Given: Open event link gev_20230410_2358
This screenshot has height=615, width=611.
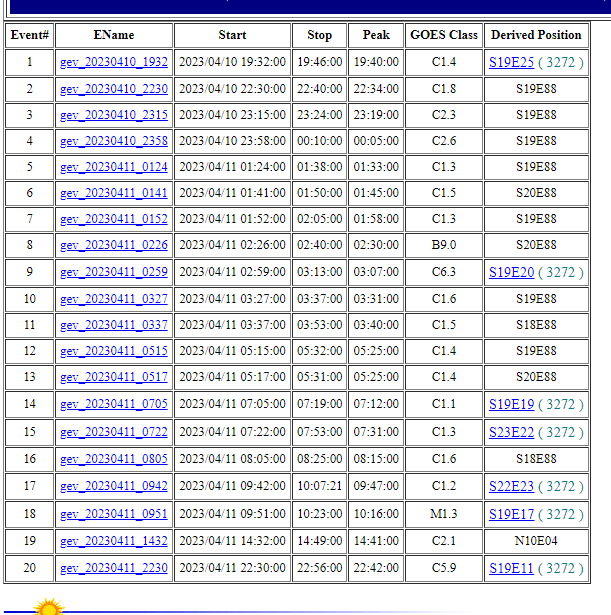Looking at the screenshot, I should (x=114, y=141).
